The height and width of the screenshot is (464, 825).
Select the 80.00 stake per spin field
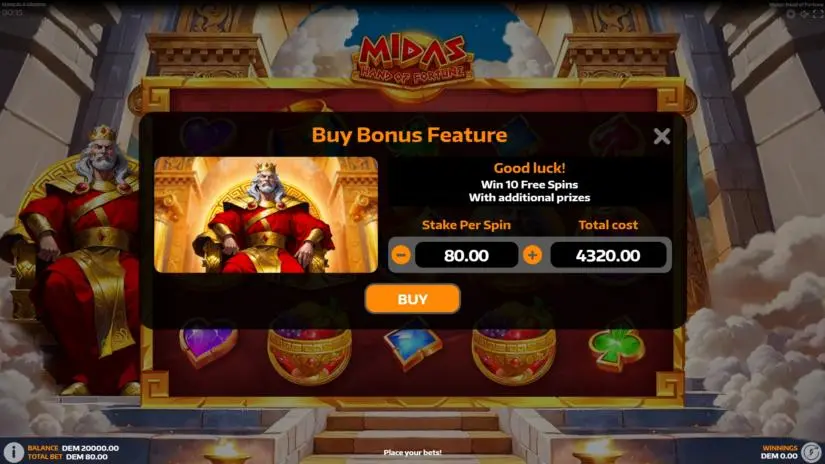[x=466, y=255]
